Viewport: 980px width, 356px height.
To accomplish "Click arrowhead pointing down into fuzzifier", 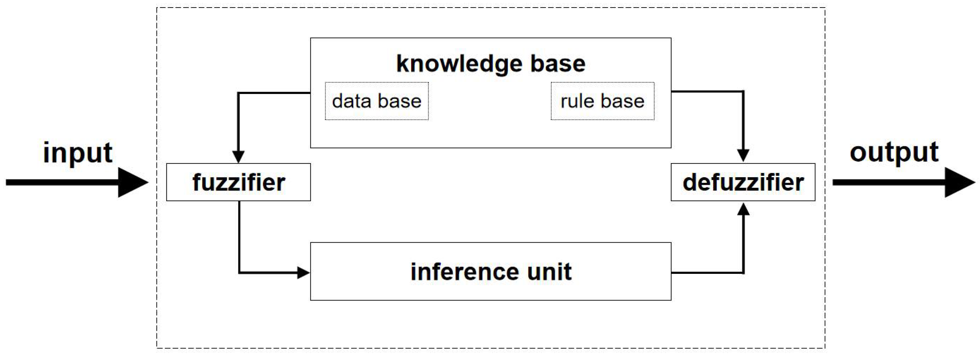I will [238, 157].
